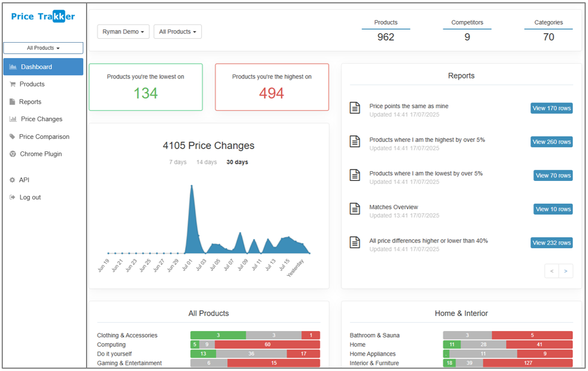This screenshot has height=371, width=588.
Task: Click red bar 5 for Bathroom & Sauna
Action: (x=532, y=335)
